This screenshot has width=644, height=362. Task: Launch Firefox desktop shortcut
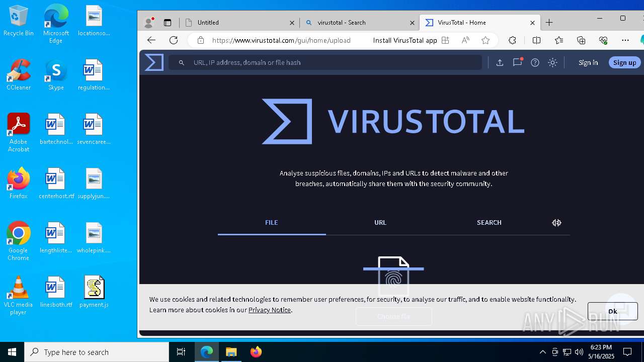19,184
